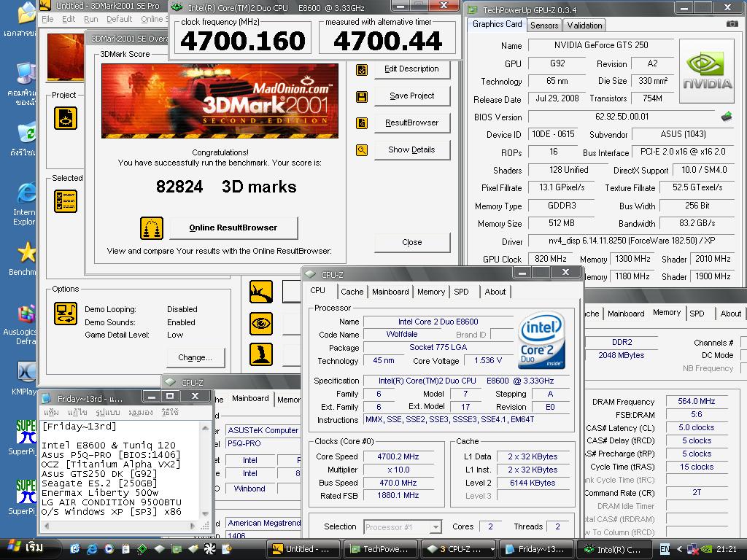Image resolution: width=747 pixels, height=560 pixels.
Task: Open AusLogics Defrag desktop icon
Action: click(21, 324)
